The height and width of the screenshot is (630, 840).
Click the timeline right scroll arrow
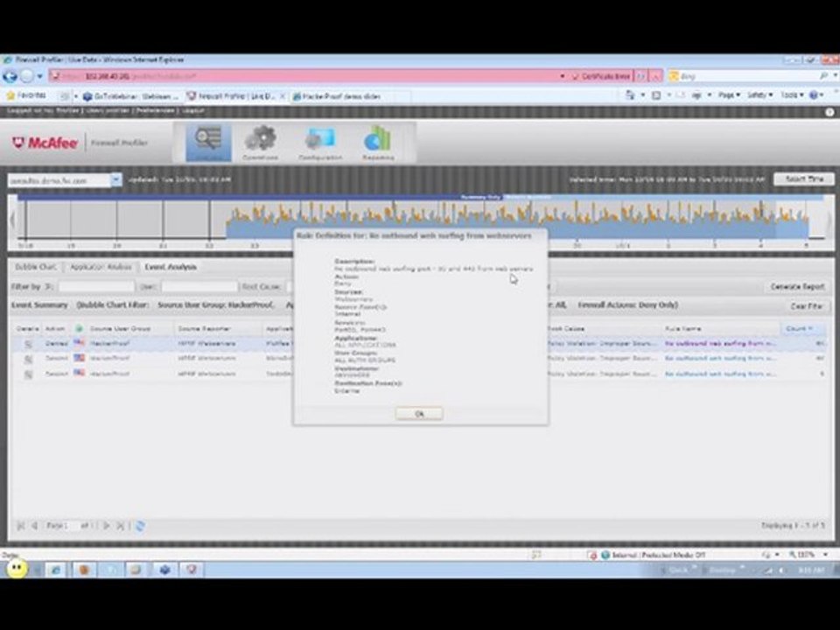coord(829,220)
